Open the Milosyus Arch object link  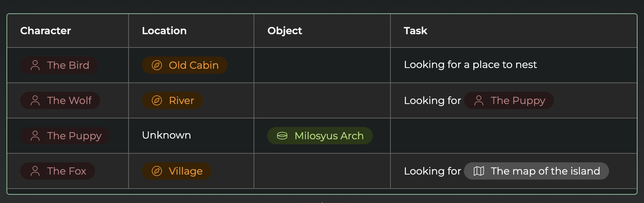click(329, 136)
